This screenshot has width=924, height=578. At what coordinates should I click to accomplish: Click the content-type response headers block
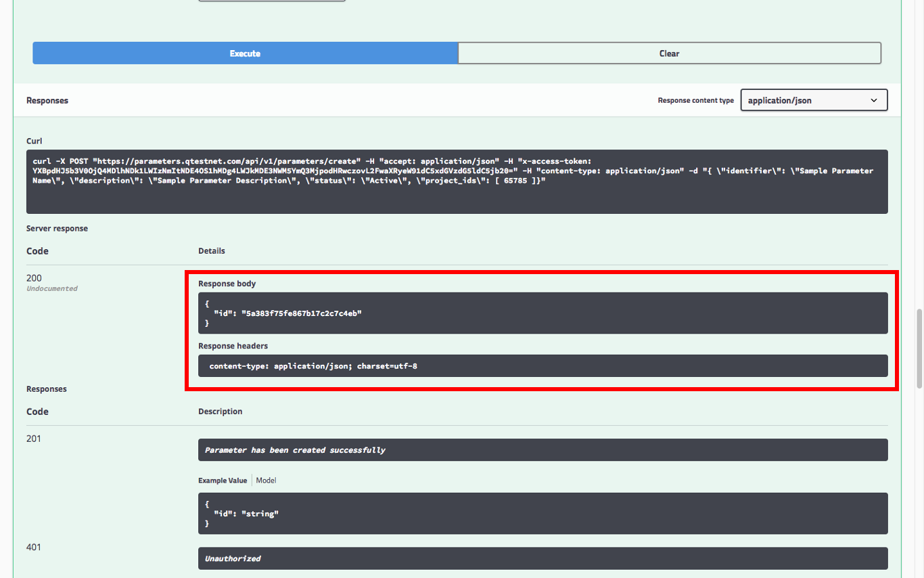click(542, 366)
